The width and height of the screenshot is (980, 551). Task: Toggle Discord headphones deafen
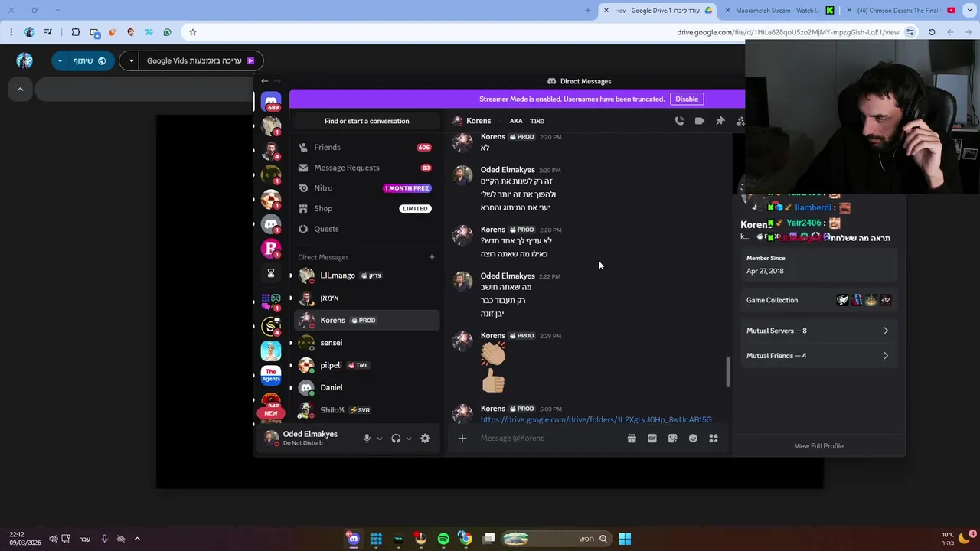coord(396,439)
